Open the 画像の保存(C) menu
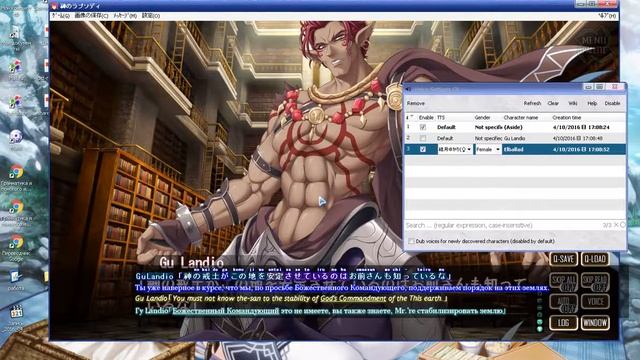This screenshot has height=360, width=640. point(91,16)
